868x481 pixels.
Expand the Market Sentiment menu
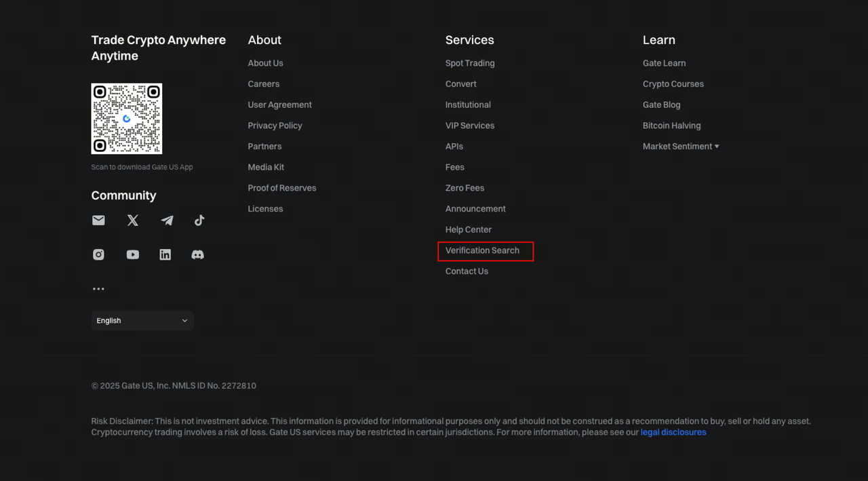pos(680,147)
